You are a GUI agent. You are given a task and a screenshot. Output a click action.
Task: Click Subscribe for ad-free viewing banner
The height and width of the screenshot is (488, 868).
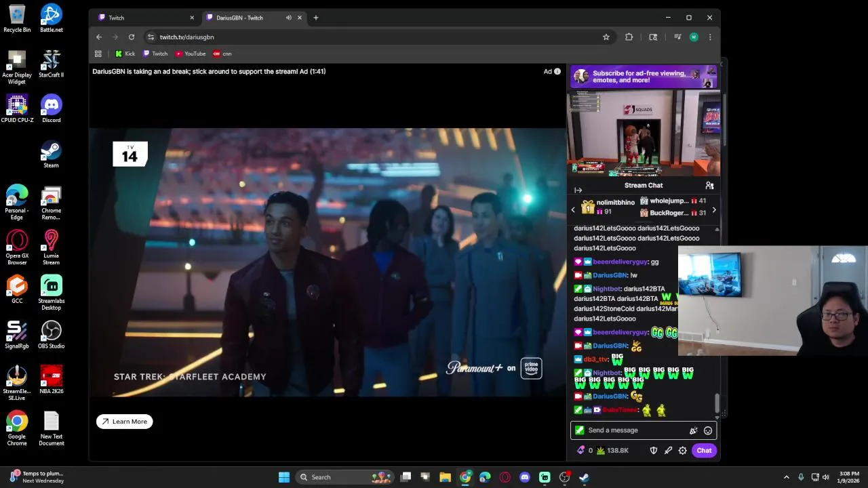pos(644,77)
